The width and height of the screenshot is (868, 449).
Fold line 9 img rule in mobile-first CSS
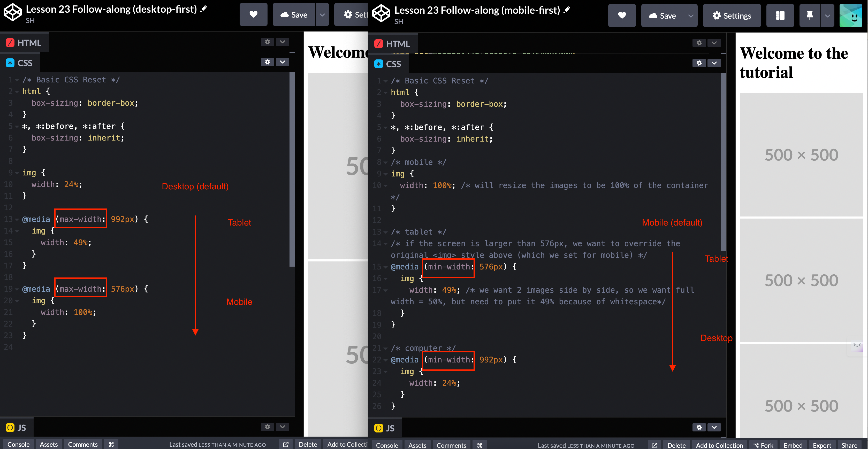(x=385, y=174)
